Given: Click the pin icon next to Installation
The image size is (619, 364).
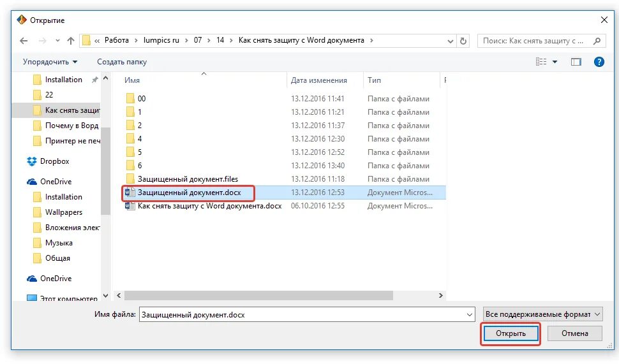Looking at the screenshot, I should (94, 80).
